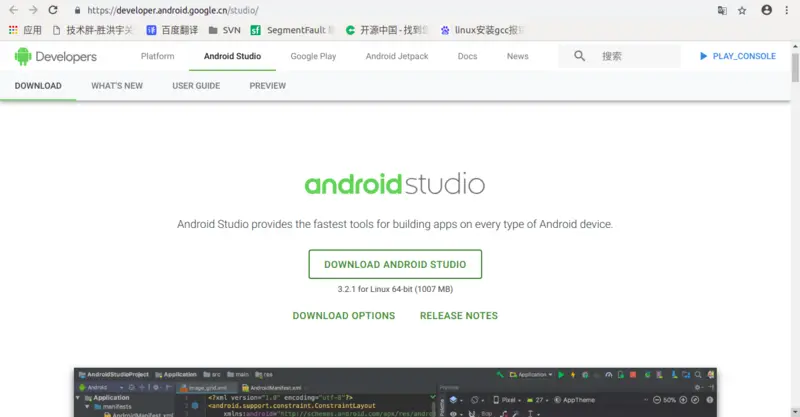
Task: Click the Android Studio IDE screenshot image
Action: point(395,393)
